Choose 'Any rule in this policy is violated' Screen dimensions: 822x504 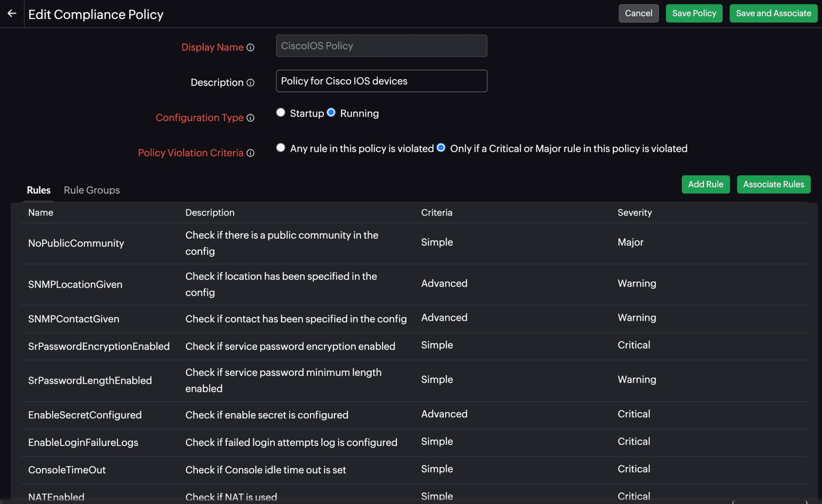coord(281,148)
